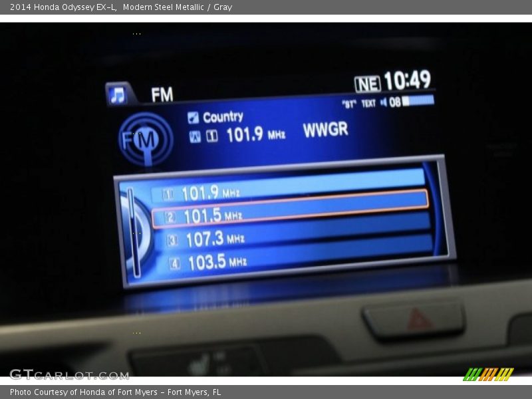Tap the preset number 1 badge beside 101.9 MHz

[168, 194]
